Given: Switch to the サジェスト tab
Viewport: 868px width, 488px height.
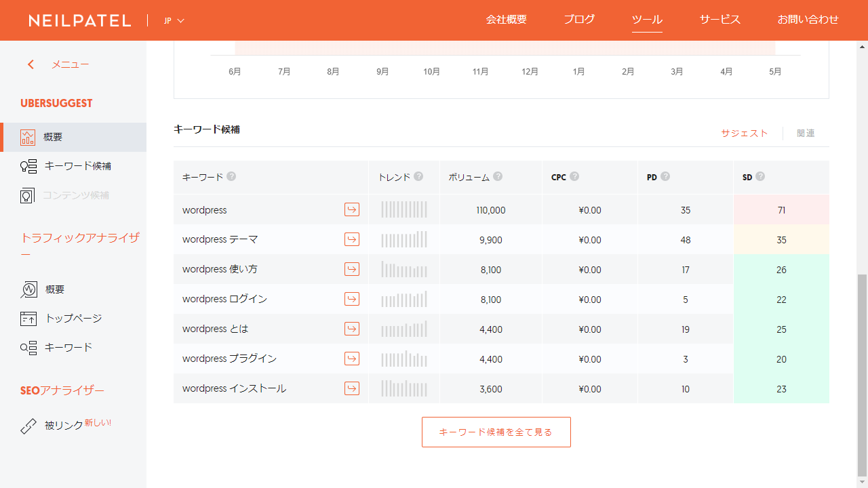Looking at the screenshot, I should click(745, 134).
